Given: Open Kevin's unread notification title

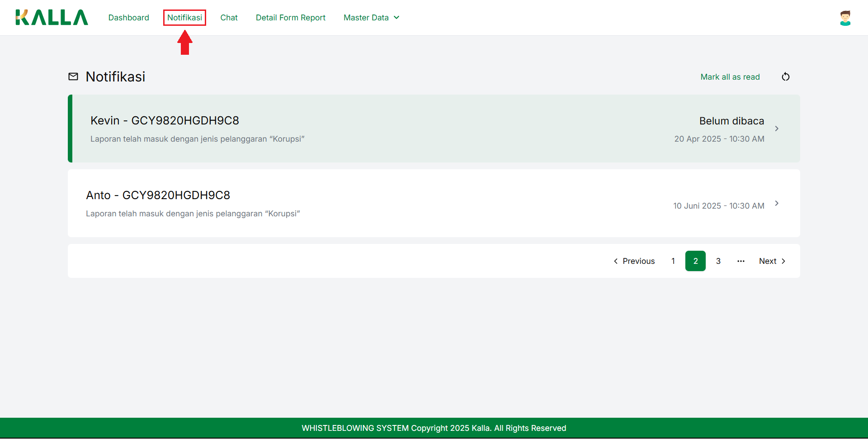Looking at the screenshot, I should click(165, 120).
